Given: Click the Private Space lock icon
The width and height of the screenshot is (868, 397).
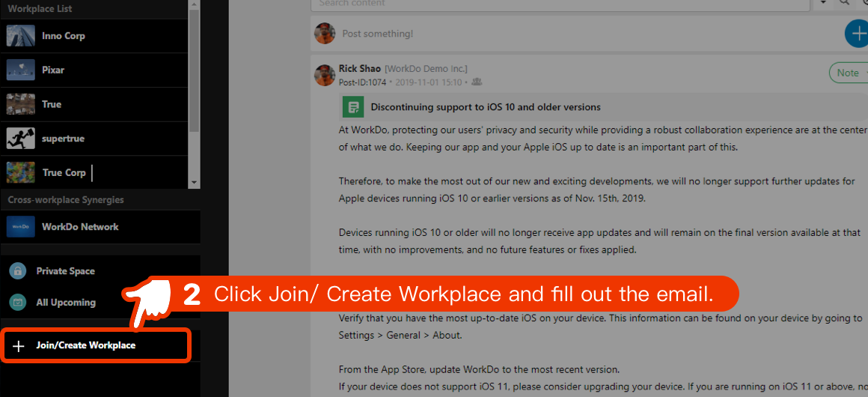Looking at the screenshot, I should [18, 271].
